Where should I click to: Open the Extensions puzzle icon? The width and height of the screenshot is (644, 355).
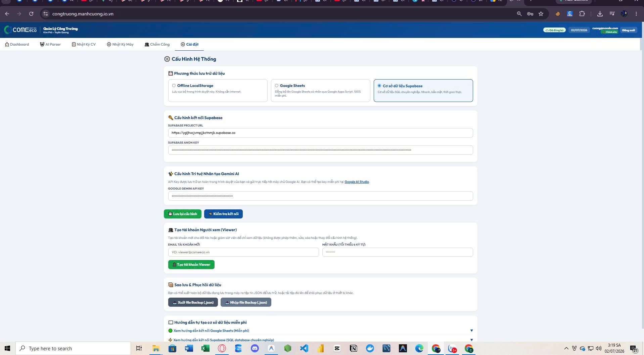coord(582,14)
